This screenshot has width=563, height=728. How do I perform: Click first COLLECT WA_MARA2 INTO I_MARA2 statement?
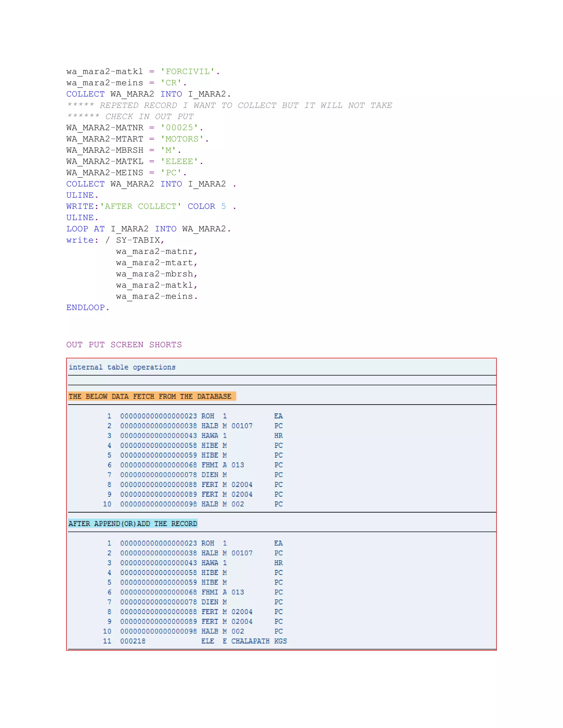coord(148,94)
